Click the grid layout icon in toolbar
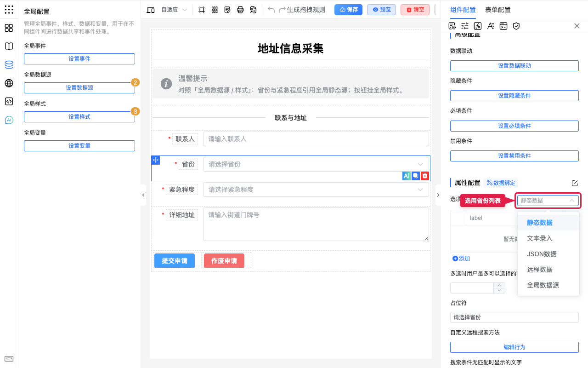The image size is (588, 368). pyautogui.click(x=215, y=10)
